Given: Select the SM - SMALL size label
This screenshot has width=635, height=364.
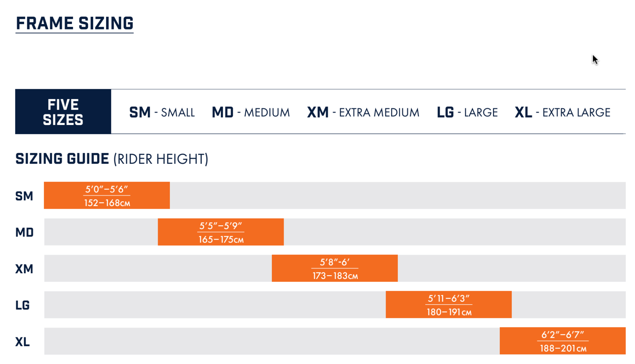Looking at the screenshot, I should coord(162,112).
